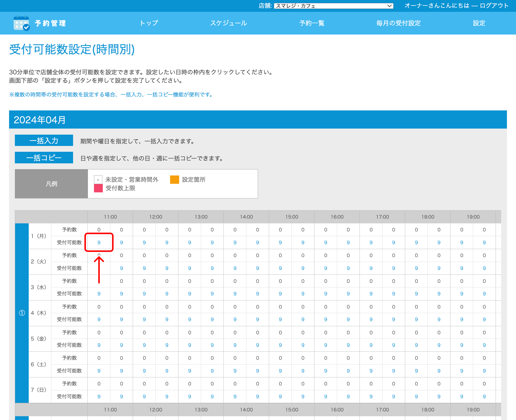
Task: Click 受付可能数 cell for 3(水) at 11:00
Action: point(99,294)
